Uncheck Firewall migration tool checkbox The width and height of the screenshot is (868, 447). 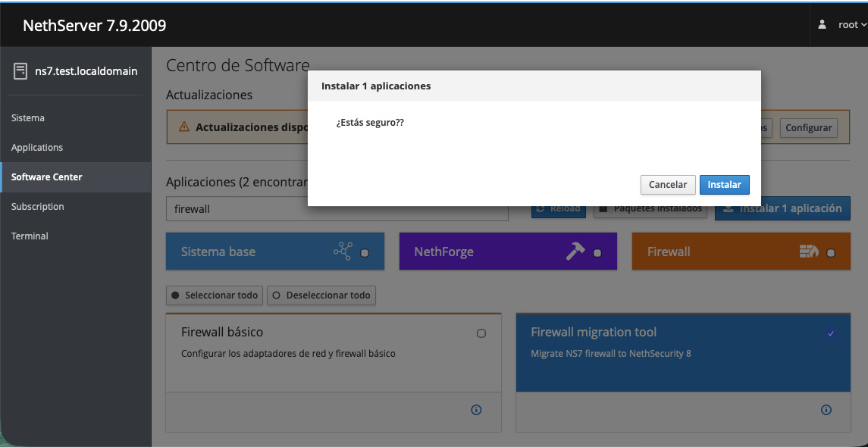pyautogui.click(x=831, y=333)
